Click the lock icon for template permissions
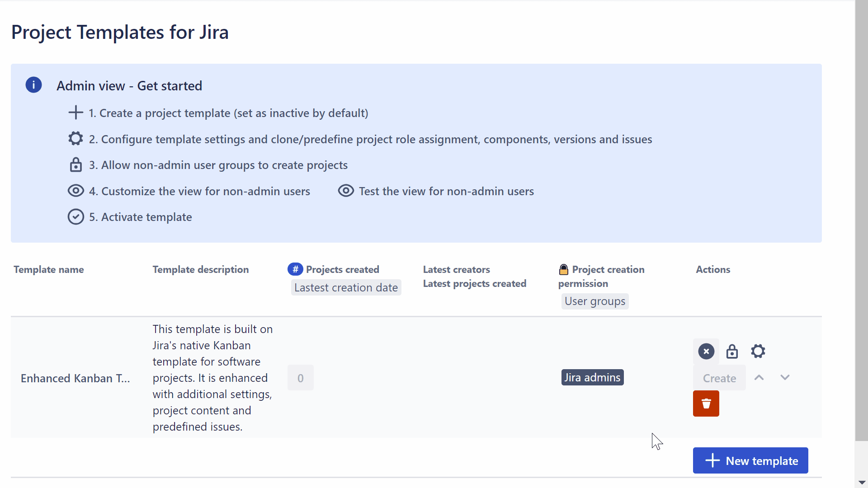 click(731, 351)
